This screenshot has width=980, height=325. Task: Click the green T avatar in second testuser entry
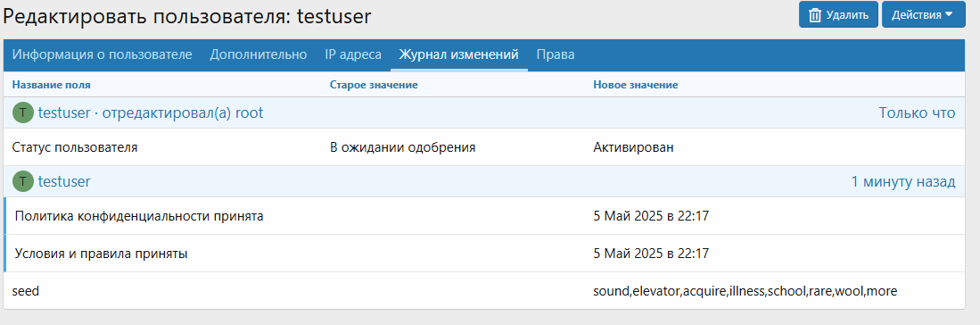pyautogui.click(x=22, y=181)
